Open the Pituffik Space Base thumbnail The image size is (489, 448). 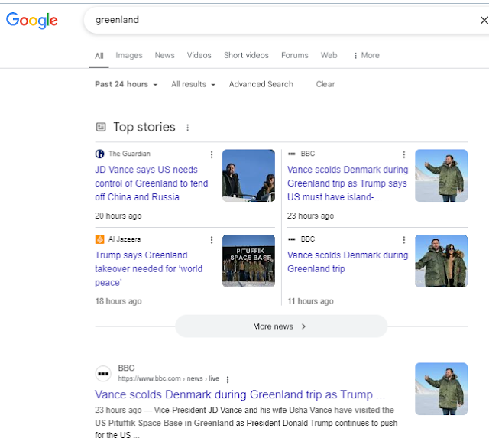tap(248, 261)
